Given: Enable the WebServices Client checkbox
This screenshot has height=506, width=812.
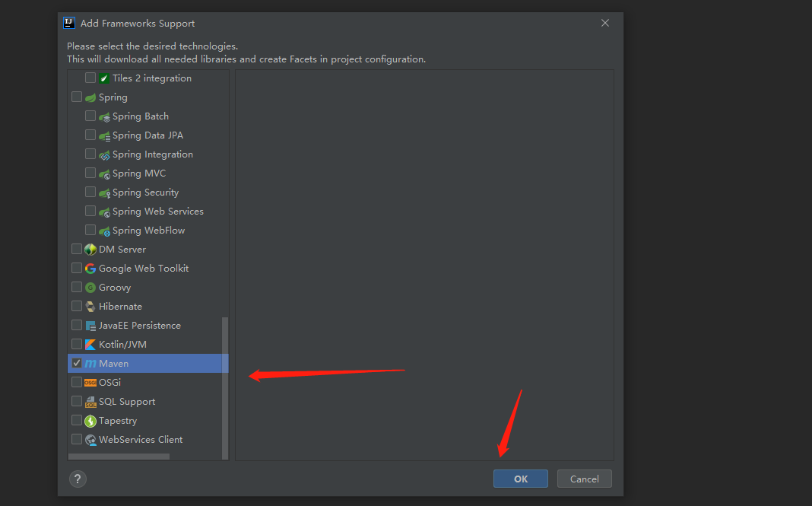Looking at the screenshot, I should [77, 439].
